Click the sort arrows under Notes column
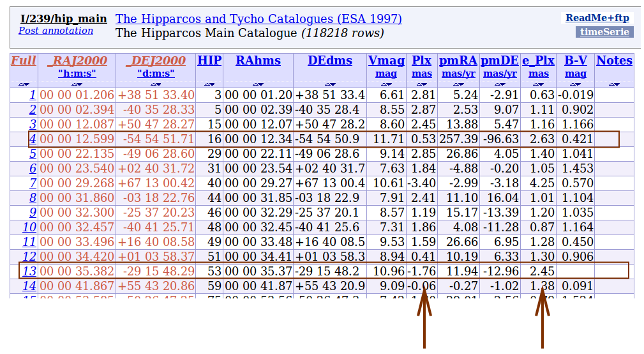 point(613,84)
